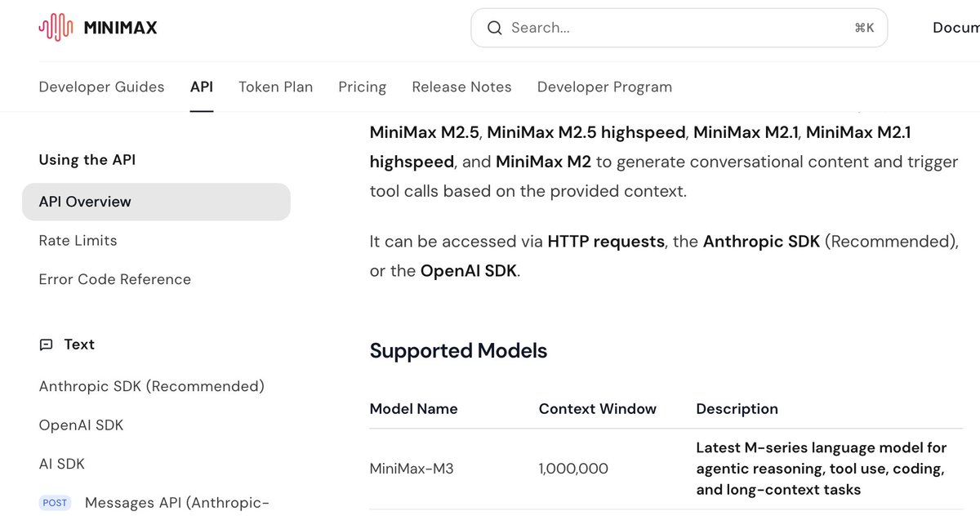Open the Rate Limits page
Screen dimensions: 980x516
coord(78,240)
